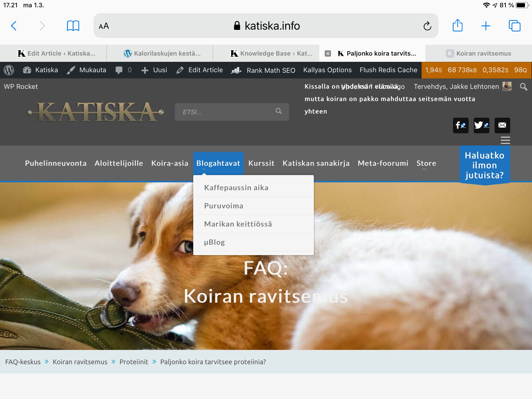Image resolution: width=532 pixels, height=399 pixels.
Task: Expand the Store menu item
Action: coord(426,163)
